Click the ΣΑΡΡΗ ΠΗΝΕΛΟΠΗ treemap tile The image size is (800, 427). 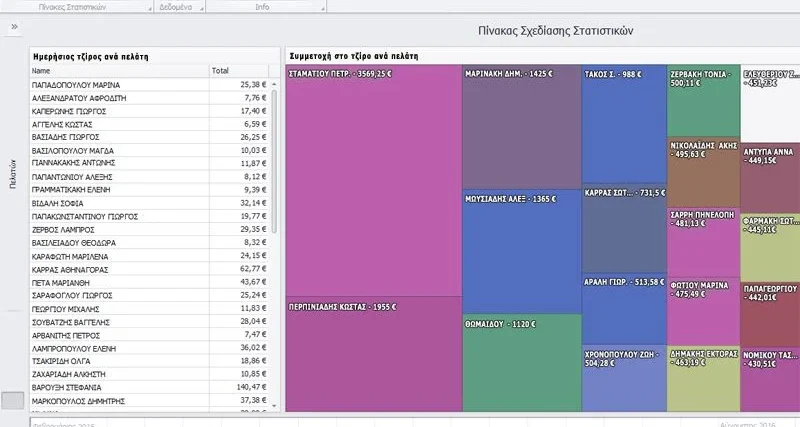(x=704, y=243)
